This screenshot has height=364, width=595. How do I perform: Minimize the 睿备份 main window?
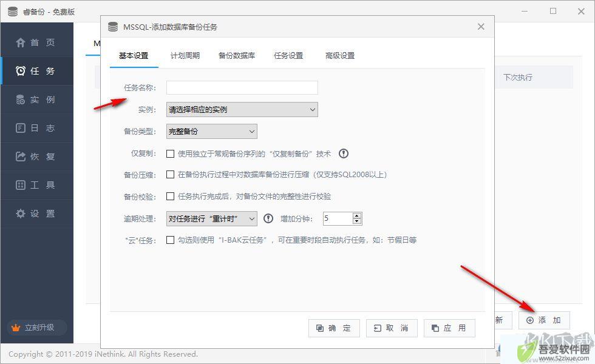pyautogui.click(x=525, y=12)
